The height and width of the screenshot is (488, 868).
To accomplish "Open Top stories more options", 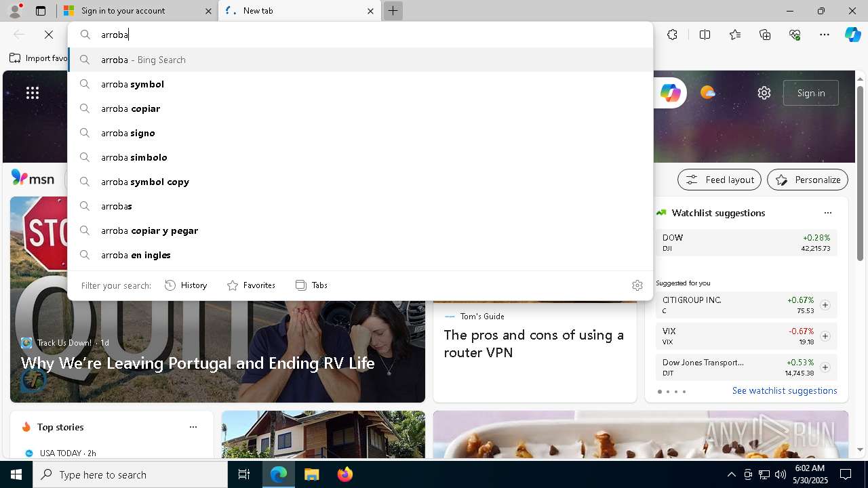I will 193,427.
